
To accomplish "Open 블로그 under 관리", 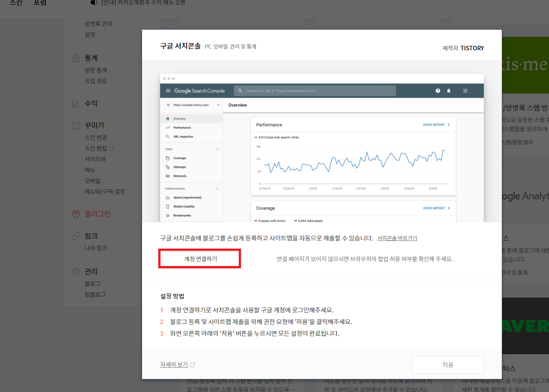I will [93, 284].
